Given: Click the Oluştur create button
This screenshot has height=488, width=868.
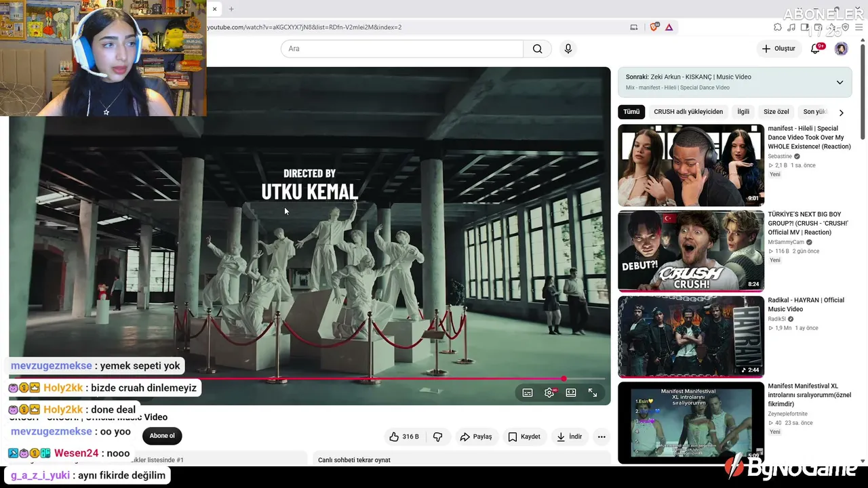Looking at the screenshot, I should [x=778, y=49].
